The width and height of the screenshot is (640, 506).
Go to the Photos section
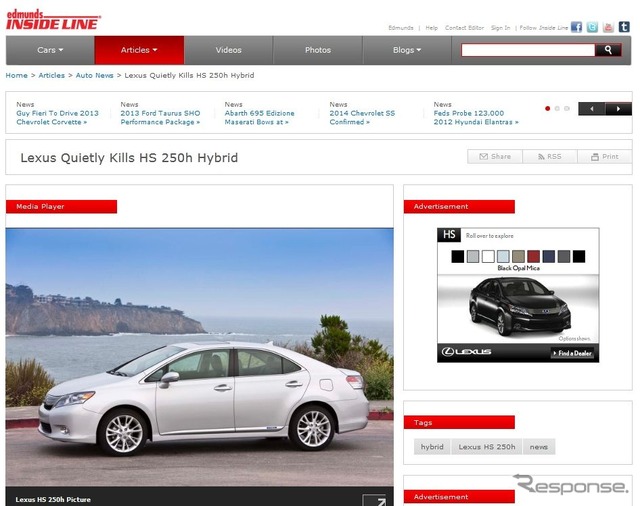[x=318, y=50]
